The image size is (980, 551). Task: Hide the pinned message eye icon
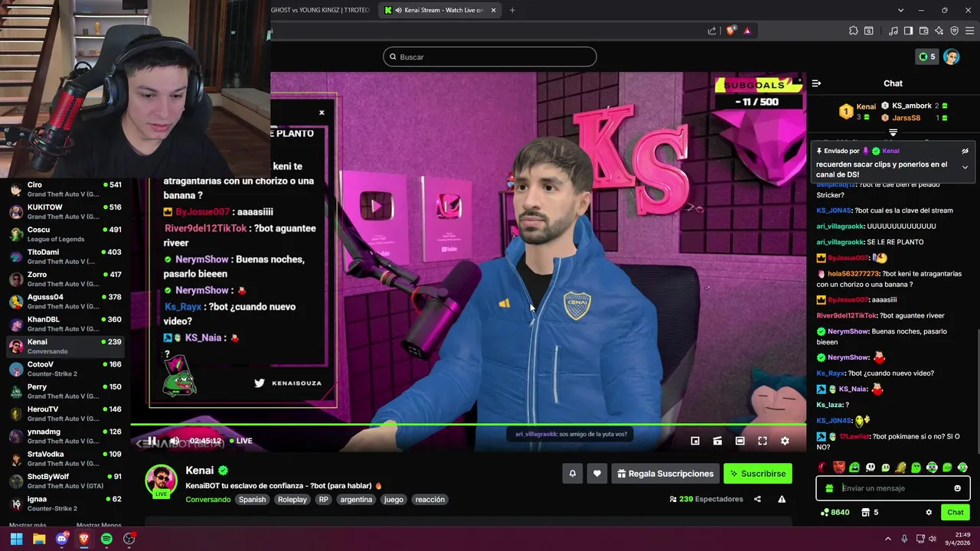965,152
